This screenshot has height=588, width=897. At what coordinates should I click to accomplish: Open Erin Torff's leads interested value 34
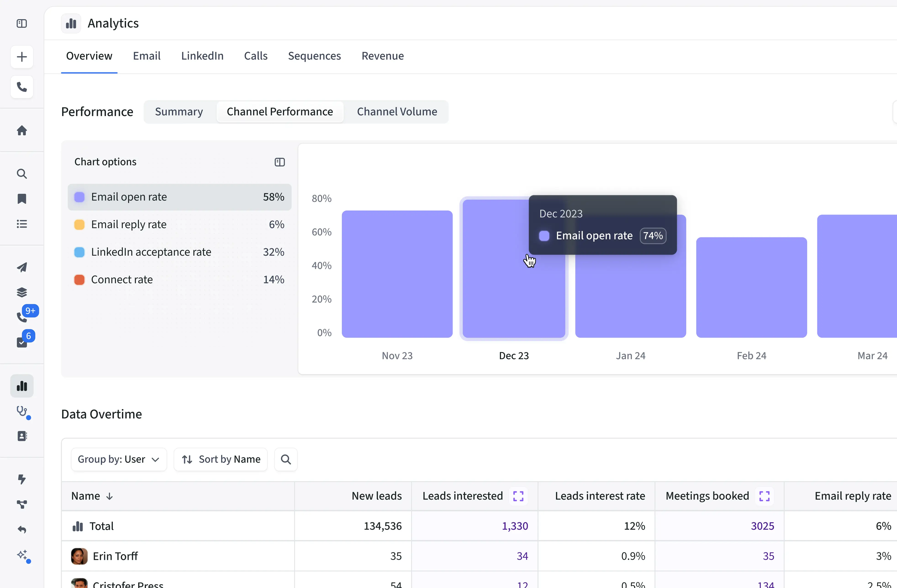point(522,556)
